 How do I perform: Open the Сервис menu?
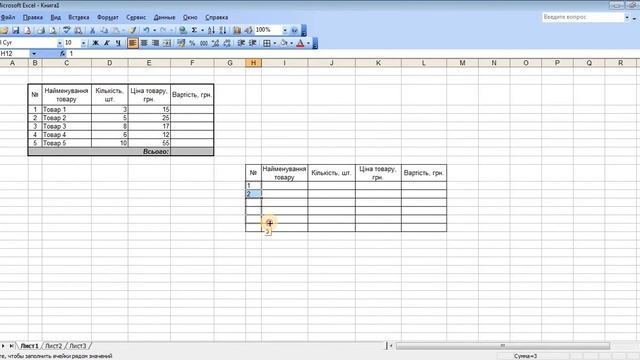coord(136,18)
